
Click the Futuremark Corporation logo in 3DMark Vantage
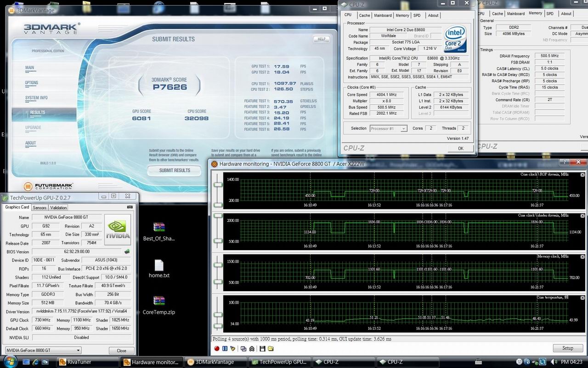point(48,186)
